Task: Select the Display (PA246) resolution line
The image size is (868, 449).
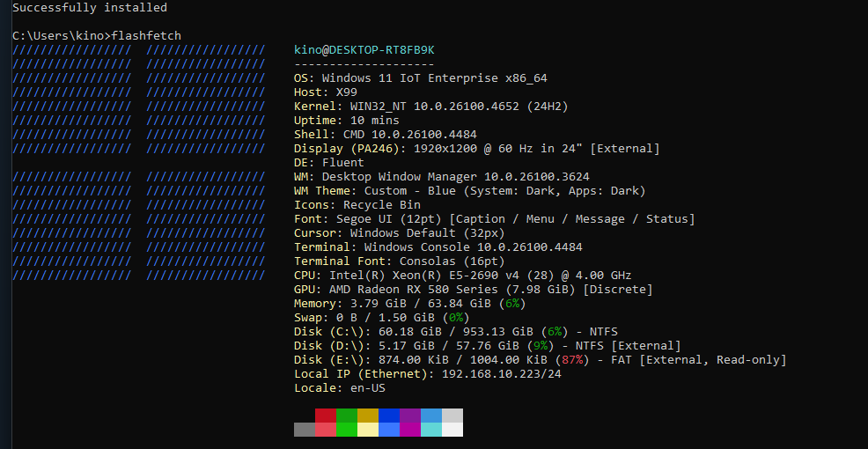Action: click(x=476, y=149)
